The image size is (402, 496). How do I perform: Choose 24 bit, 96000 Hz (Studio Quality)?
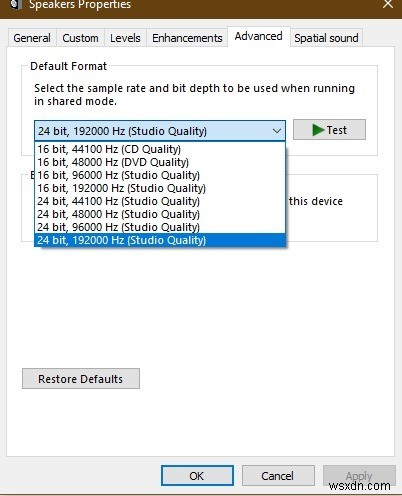[160, 227]
